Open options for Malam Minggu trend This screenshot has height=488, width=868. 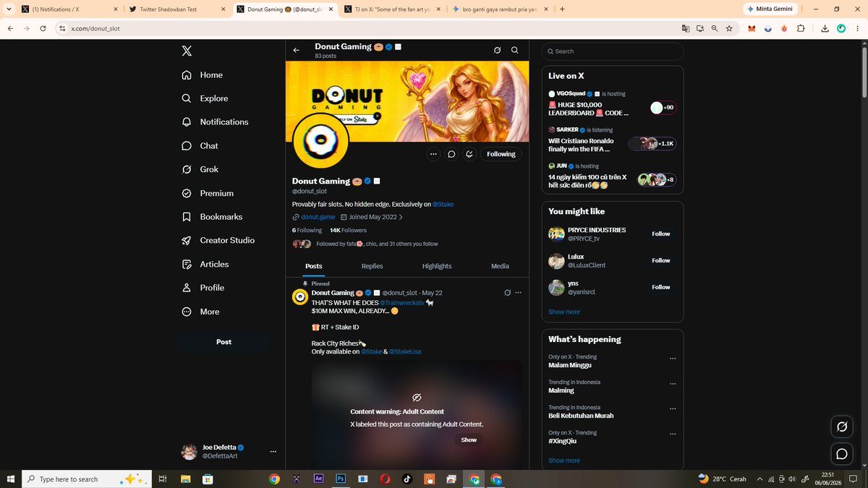(x=673, y=359)
